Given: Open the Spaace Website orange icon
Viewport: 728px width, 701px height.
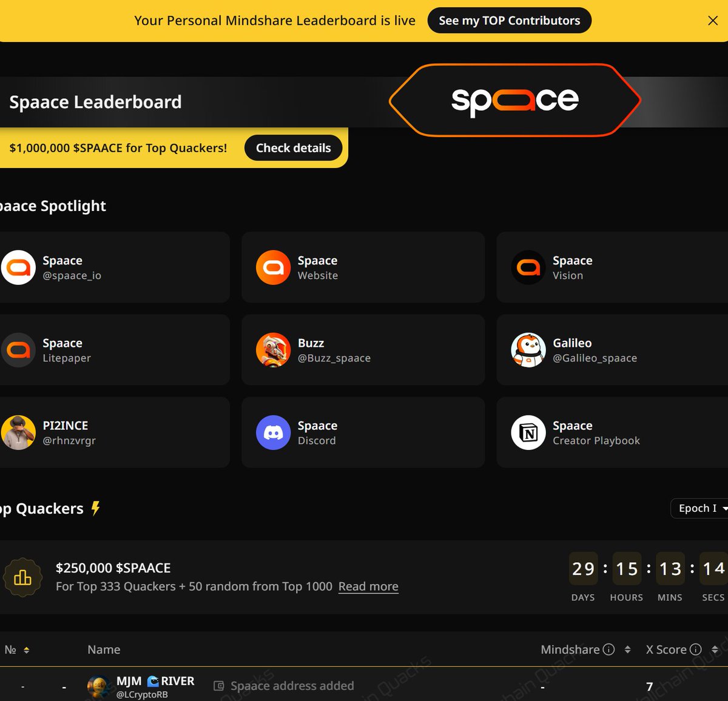Looking at the screenshot, I should pyautogui.click(x=273, y=267).
